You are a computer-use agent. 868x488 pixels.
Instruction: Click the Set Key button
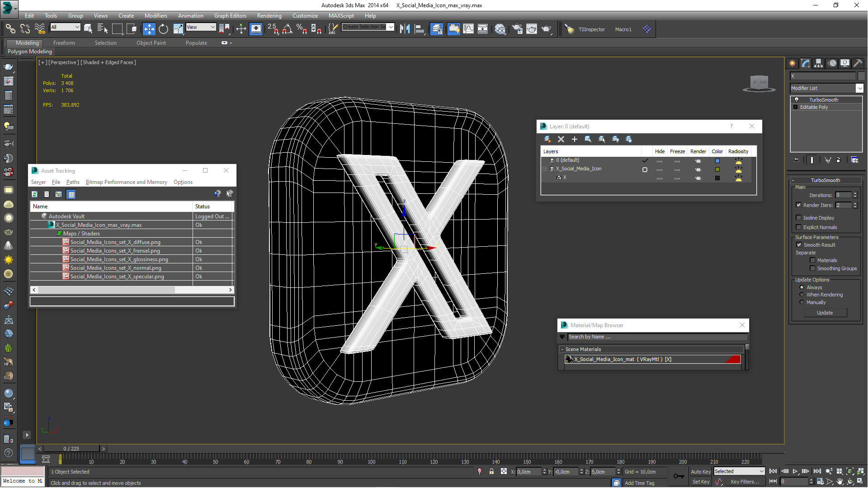701,482
